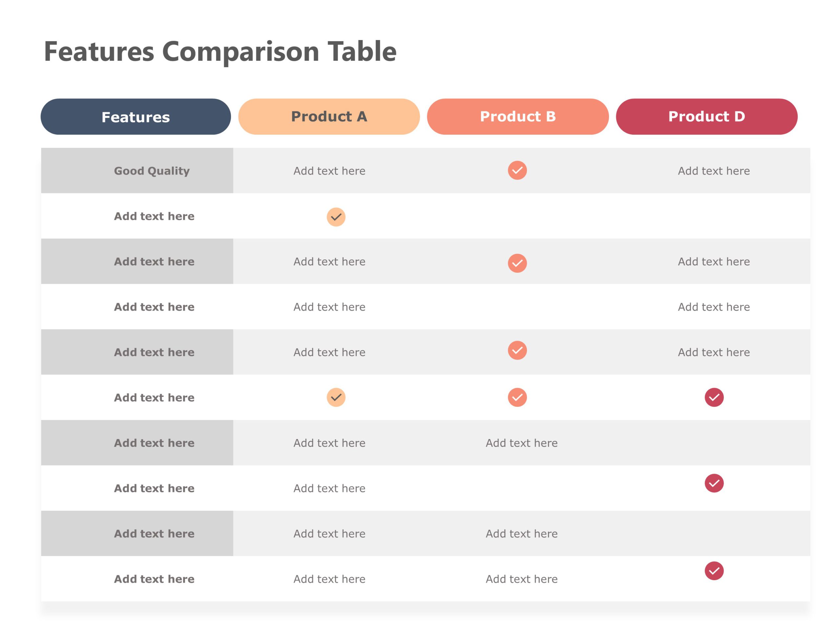840x630 pixels.
Task: Click the Product A header button
Action: pos(329,116)
